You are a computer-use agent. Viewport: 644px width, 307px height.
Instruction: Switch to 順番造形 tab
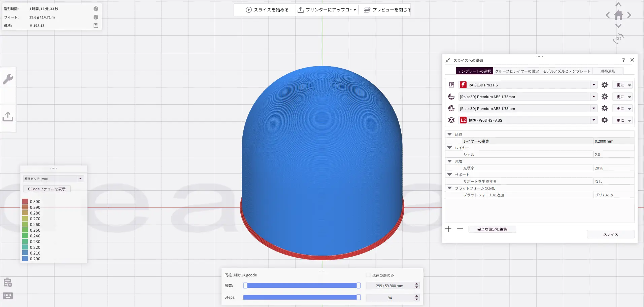coord(608,71)
